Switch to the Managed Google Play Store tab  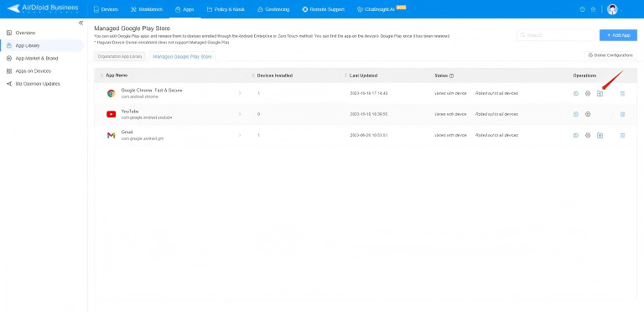[x=182, y=57]
